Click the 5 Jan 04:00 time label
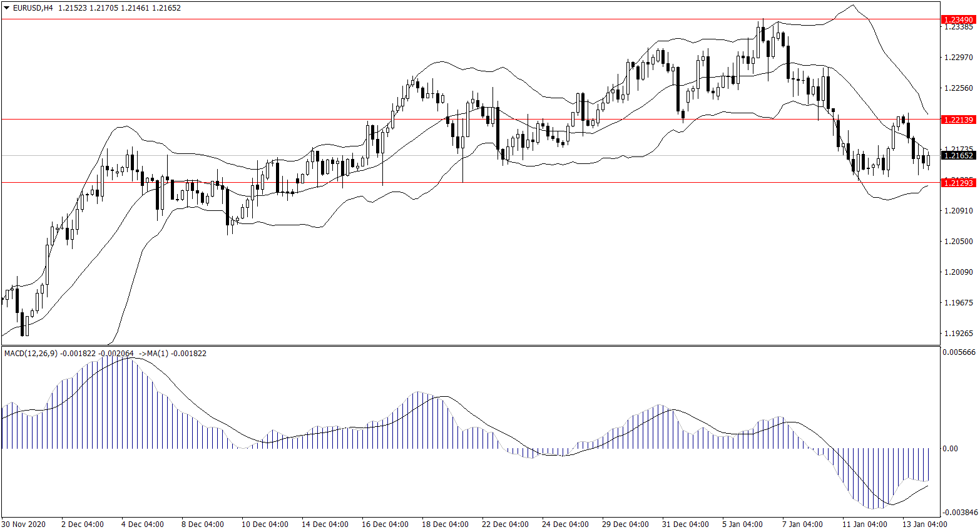This screenshot has width=980, height=532. [x=742, y=524]
